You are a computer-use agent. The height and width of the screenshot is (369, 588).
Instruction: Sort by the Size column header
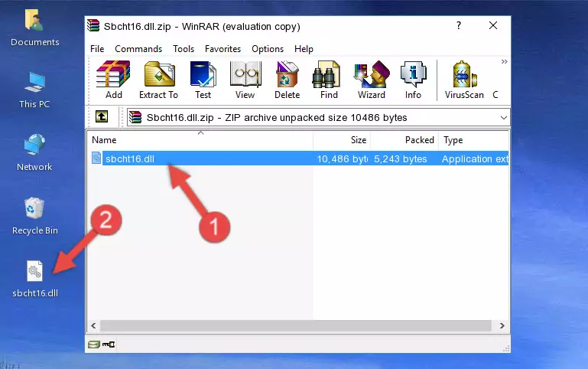click(x=342, y=140)
